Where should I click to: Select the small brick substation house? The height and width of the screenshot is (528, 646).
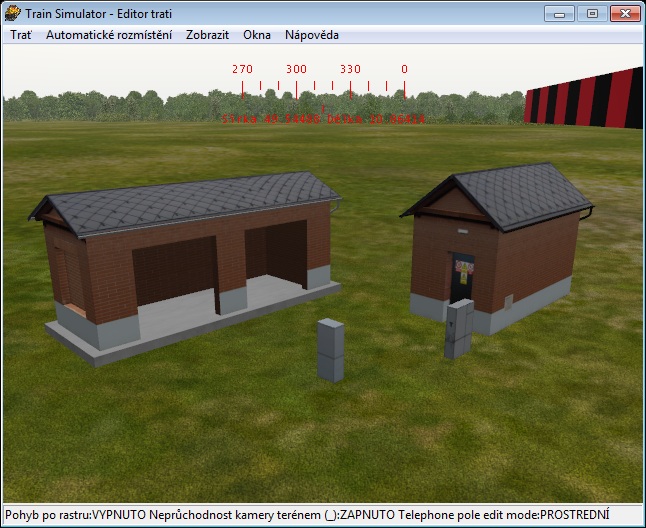click(499, 247)
